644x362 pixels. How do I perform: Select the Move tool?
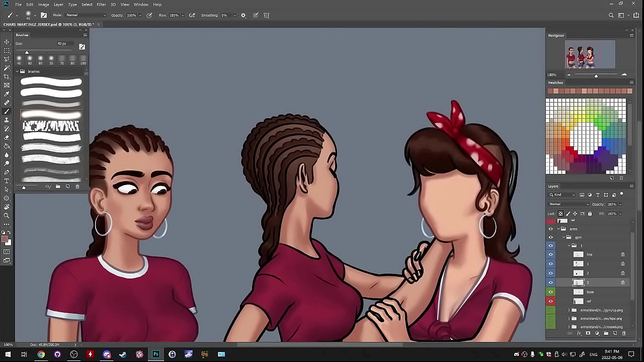7,42
